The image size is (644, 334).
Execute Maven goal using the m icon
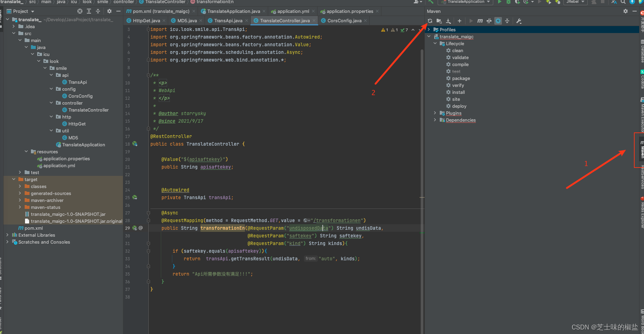click(480, 21)
